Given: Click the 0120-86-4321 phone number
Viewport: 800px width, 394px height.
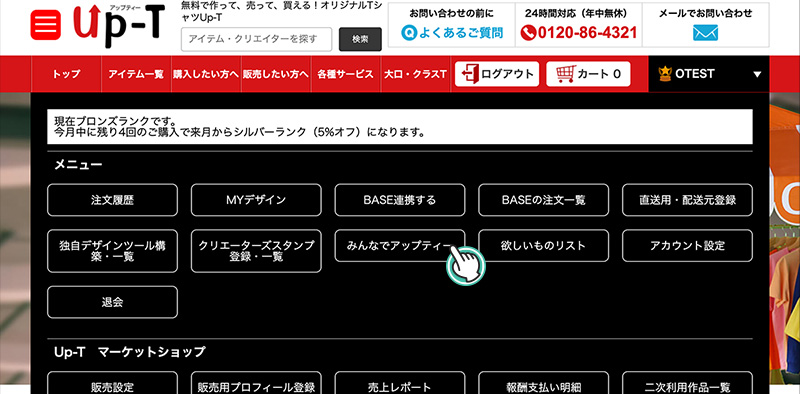Looking at the screenshot, I should 587,33.
